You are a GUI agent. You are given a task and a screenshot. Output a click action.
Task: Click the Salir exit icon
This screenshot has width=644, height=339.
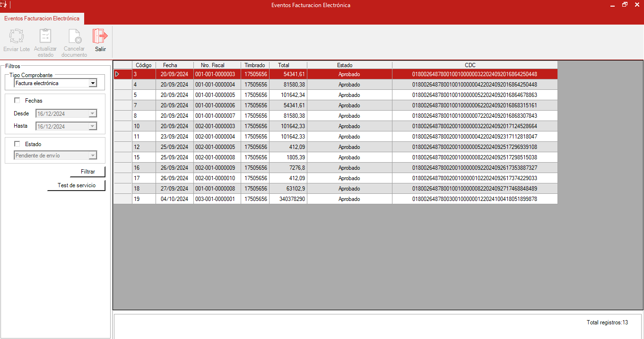coord(100,37)
